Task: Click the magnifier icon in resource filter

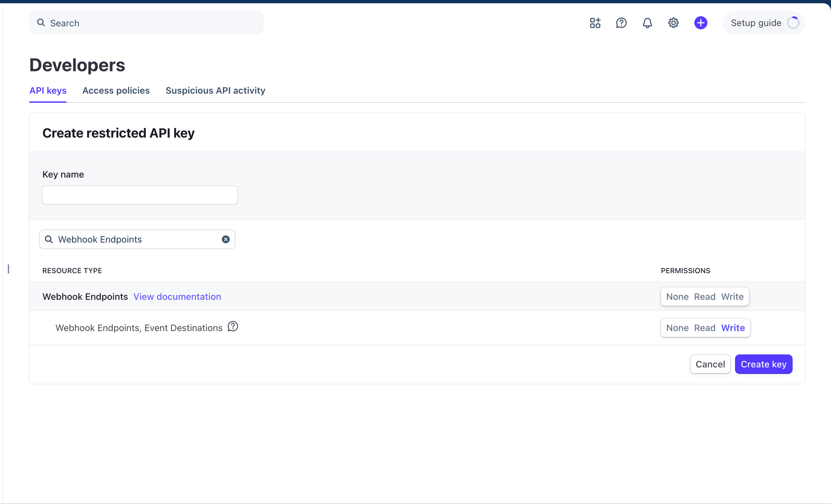Action: [49, 239]
